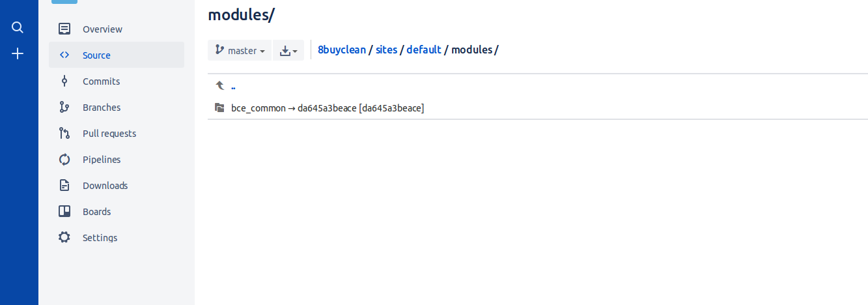Open the Overview page
Image resolution: width=868 pixels, height=305 pixels.
coord(117,29)
